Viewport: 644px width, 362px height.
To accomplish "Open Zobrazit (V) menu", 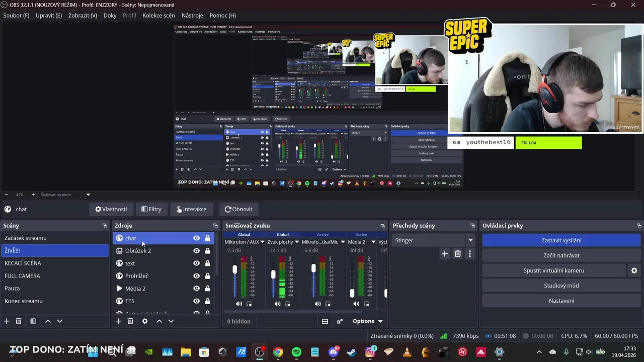I will 83,16.
